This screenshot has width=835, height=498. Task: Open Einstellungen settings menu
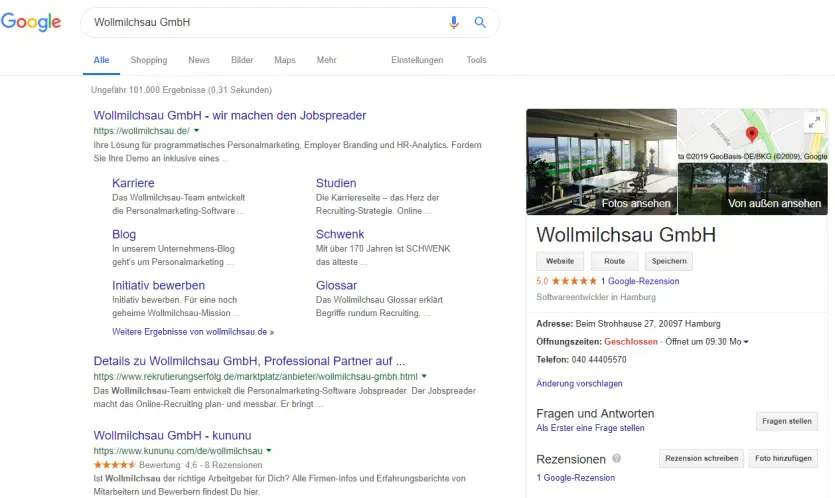pyautogui.click(x=417, y=60)
